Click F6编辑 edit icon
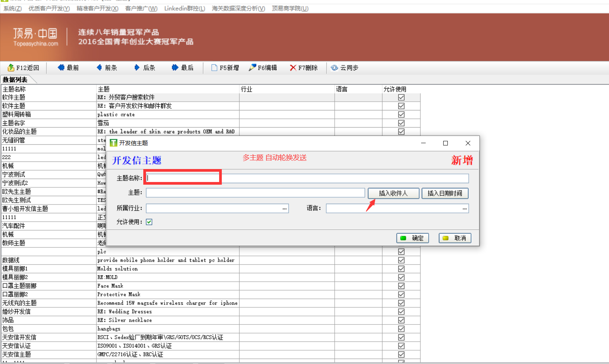This screenshot has width=609, height=364. [252, 68]
